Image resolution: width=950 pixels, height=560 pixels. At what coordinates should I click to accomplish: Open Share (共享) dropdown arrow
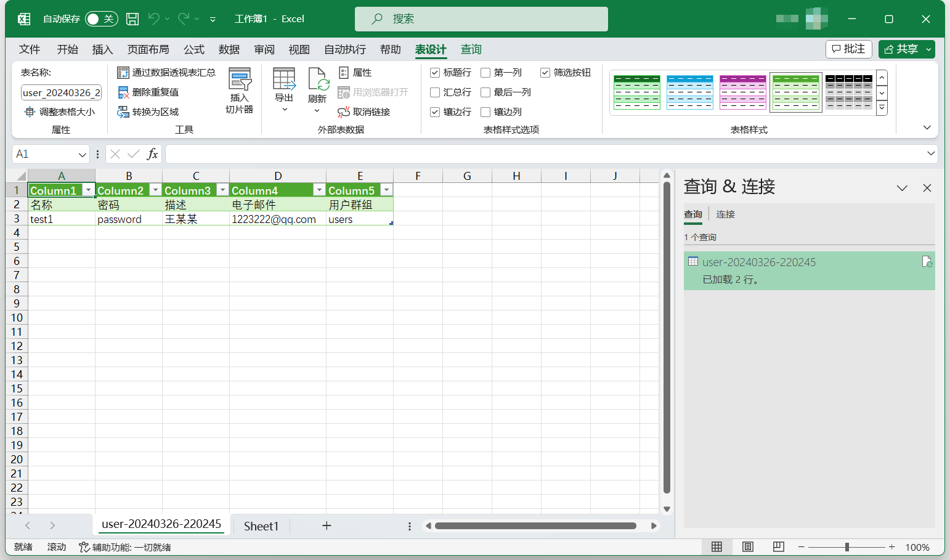pos(928,49)
